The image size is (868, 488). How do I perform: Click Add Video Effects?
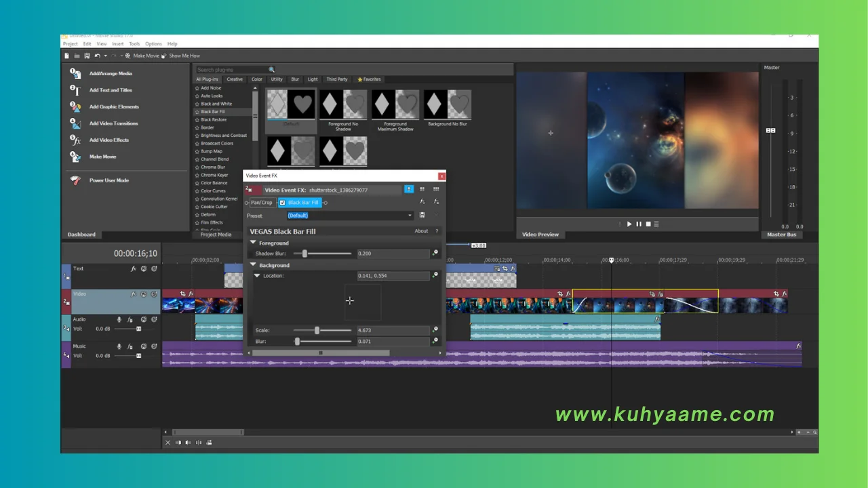pos(108,140)
